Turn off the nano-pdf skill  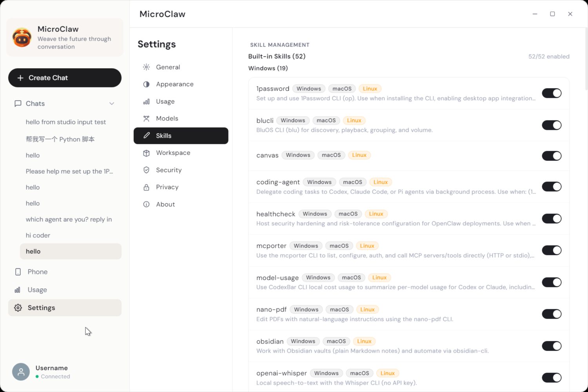click(x=552, y=314)
